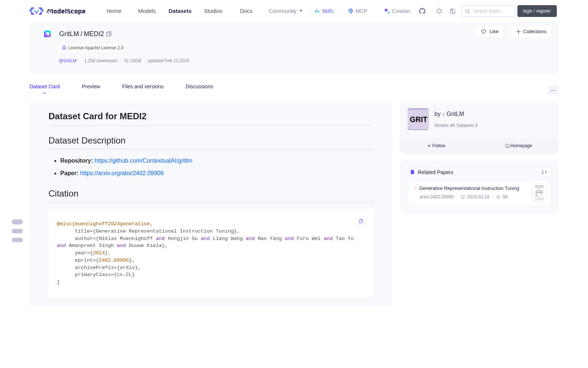Viewport: 588px width, 368px height.
Task: Click the Models 46 count
Action: coord(444,125)
